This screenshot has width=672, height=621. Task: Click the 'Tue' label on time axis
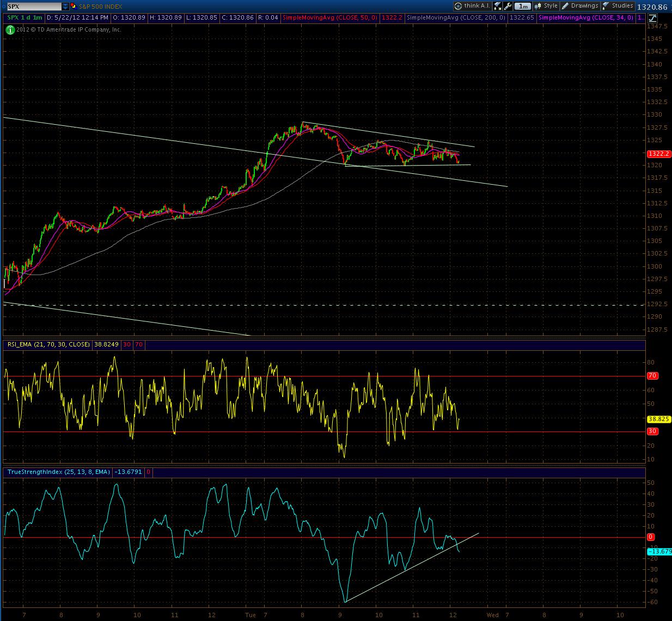[x=251, y=615]
